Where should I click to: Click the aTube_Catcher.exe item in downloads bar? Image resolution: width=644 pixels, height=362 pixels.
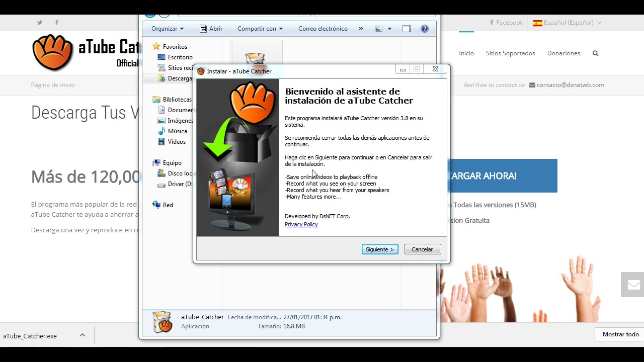pyautogui.click(x=30, y=336)
